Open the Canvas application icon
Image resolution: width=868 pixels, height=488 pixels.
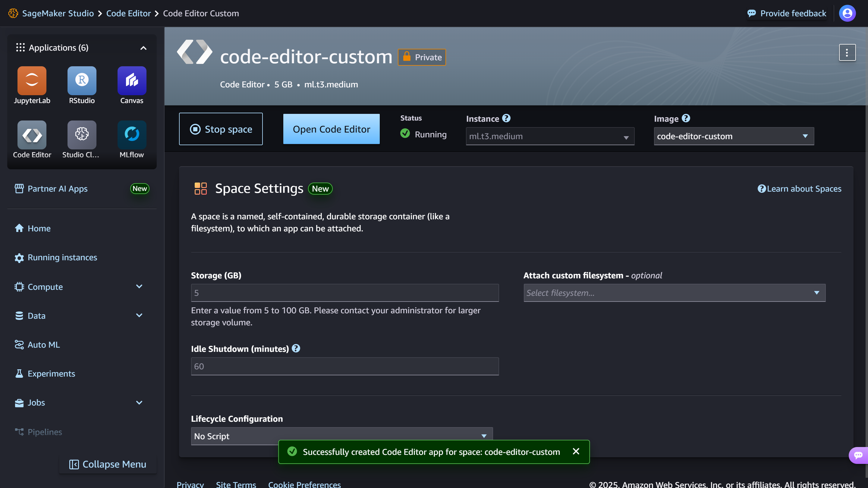131,81
